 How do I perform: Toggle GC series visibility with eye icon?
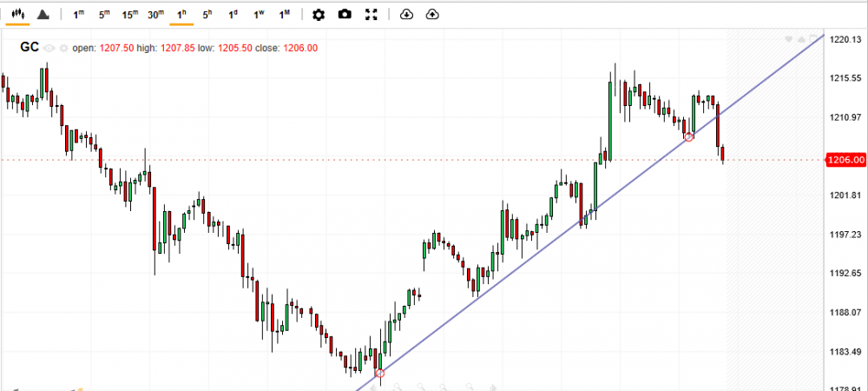[x=49, y=49]
